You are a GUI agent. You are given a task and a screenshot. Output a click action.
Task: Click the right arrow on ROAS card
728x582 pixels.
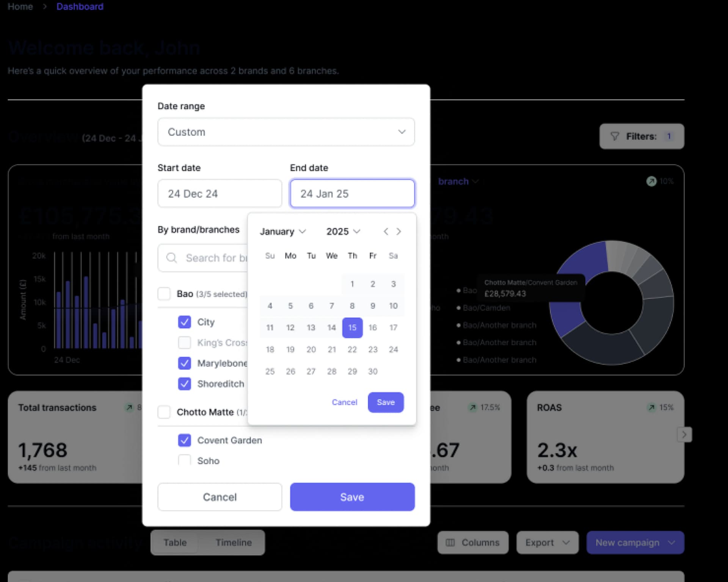(685, 435)
